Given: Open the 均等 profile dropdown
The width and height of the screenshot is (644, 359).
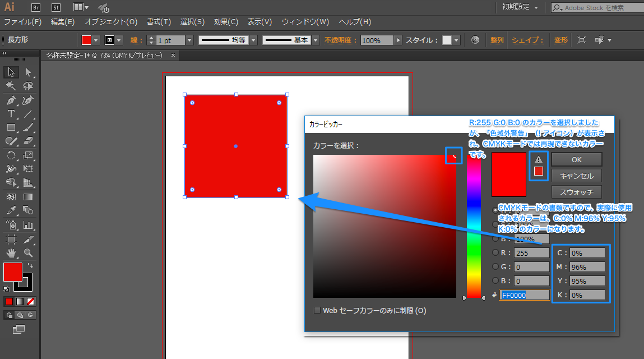Looking at the screenshot, I should (x=253, y=40).
